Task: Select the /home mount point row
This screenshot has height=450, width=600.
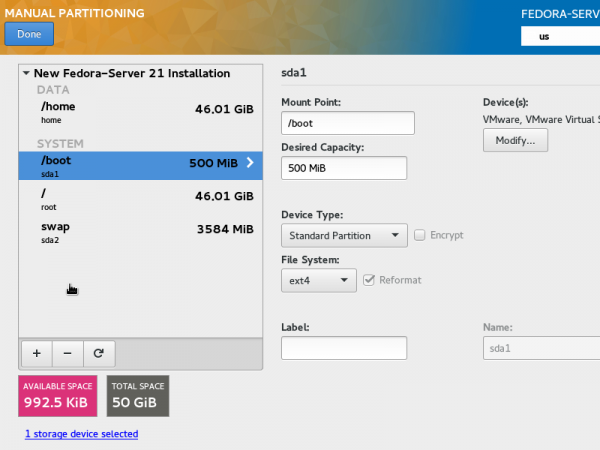Action: click(x=141, y=112)
